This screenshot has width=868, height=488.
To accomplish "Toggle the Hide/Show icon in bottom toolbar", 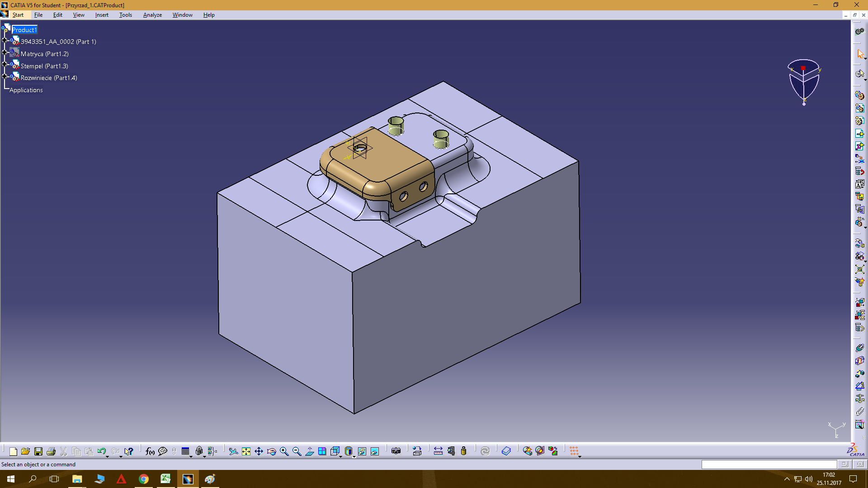I will [x=362, y=451].
